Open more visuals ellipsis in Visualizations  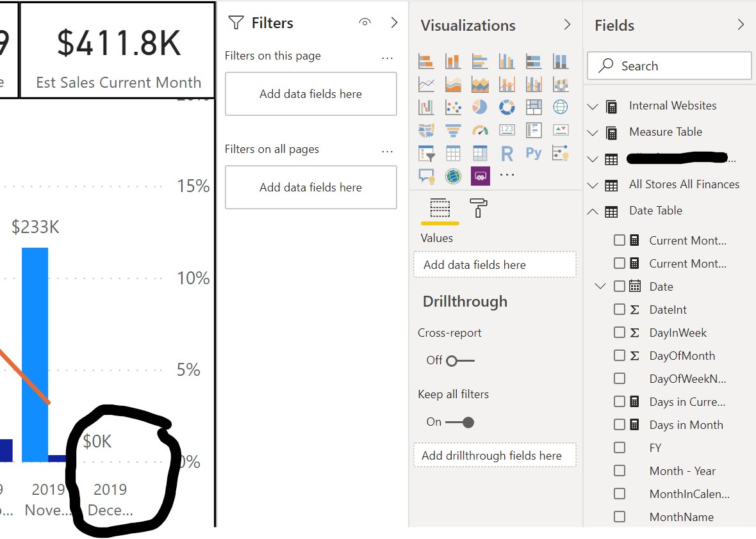tap(507, 175)
